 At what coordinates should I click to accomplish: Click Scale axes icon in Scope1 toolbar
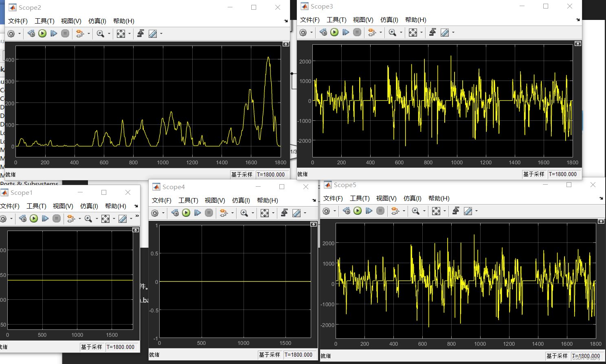pyautogui.click(x=105, y=219)
